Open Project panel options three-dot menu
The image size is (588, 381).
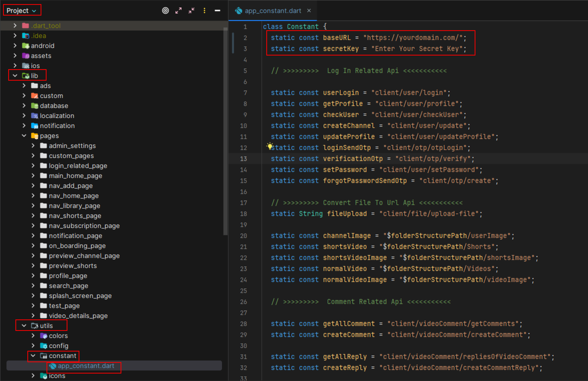(x=204, y=11)
